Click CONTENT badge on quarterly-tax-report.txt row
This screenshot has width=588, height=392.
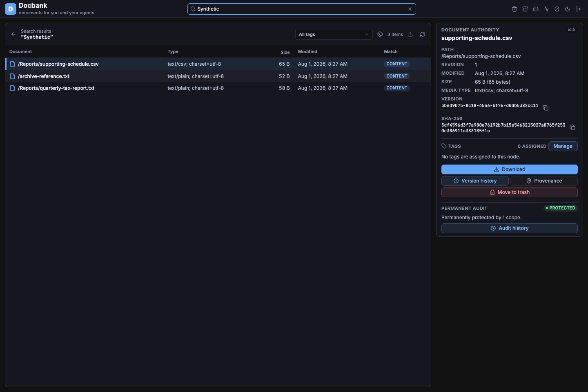click(397, 88)
